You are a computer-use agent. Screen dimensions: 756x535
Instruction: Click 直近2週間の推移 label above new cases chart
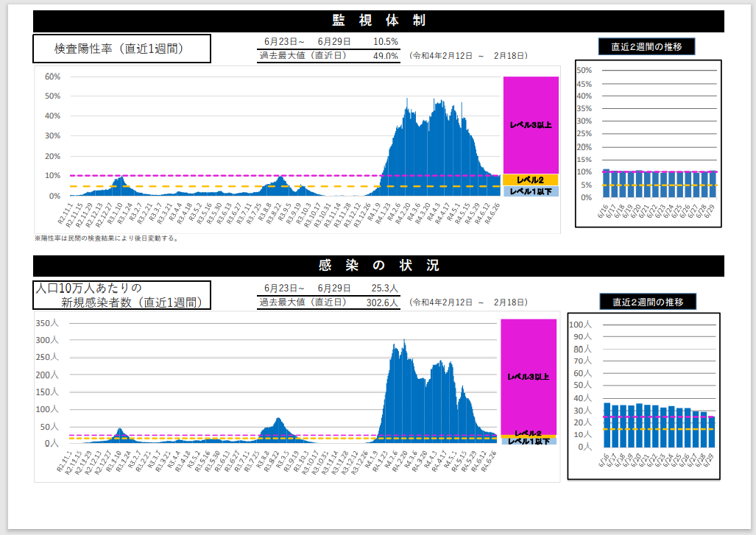[x=645, y=302]
